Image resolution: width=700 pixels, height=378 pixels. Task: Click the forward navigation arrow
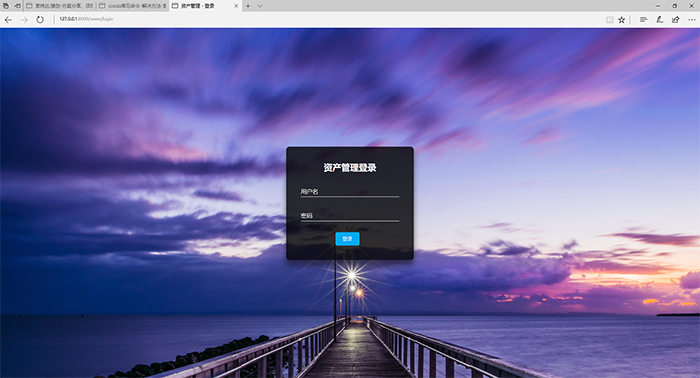[x=24, y=20]
